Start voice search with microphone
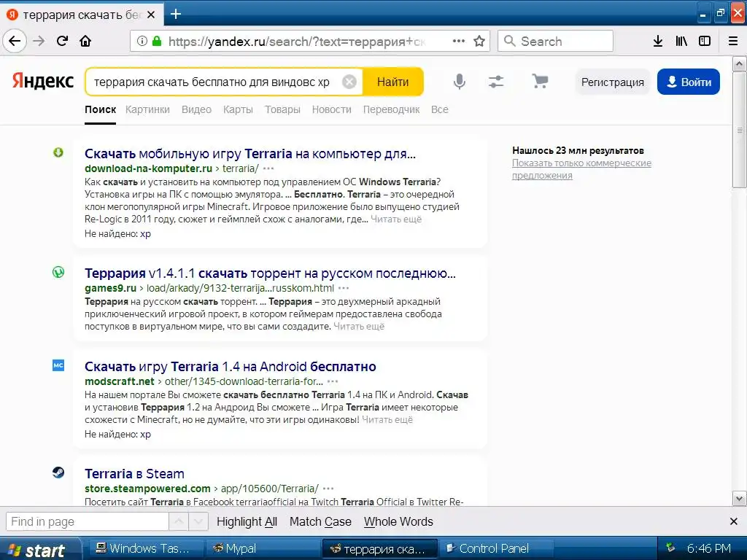The width and height of the screenshot is (747, 560). click(460, 82)
